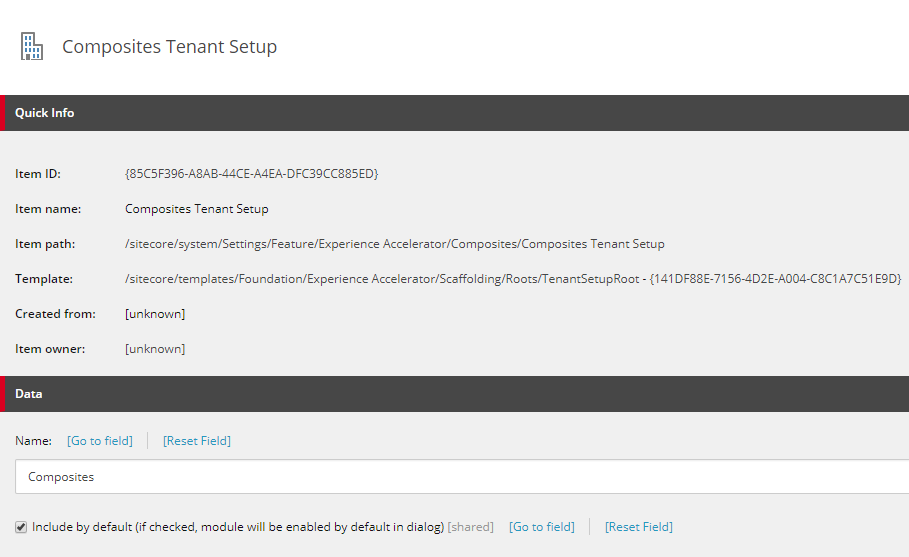This screenshot has width=909, height=557.
Task: Select the Item ID GUID value
Action: click(252, 174)
